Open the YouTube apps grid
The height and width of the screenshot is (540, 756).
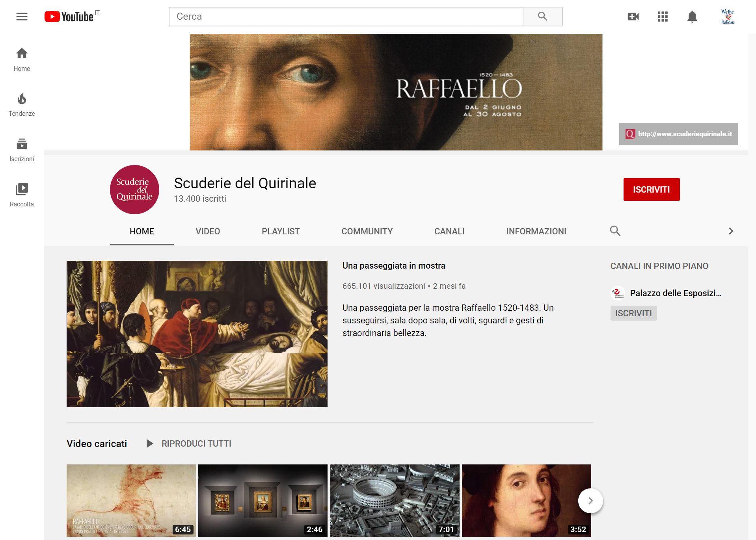663,17
